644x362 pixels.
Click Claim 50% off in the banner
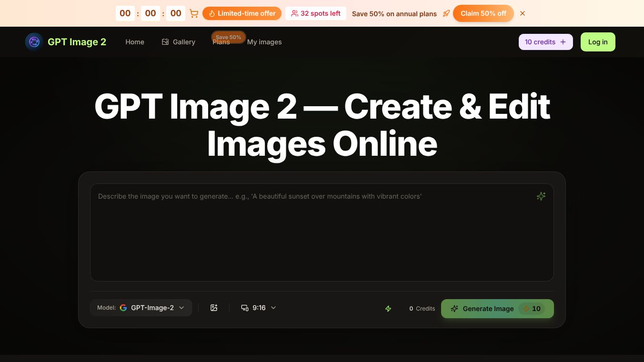click(483, 13)
